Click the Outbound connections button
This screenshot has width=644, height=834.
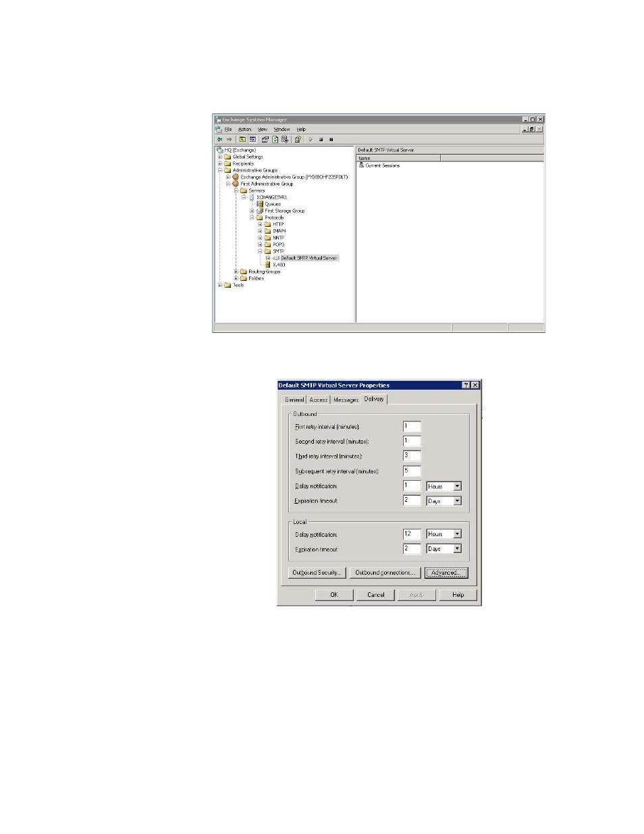point(385,573)
